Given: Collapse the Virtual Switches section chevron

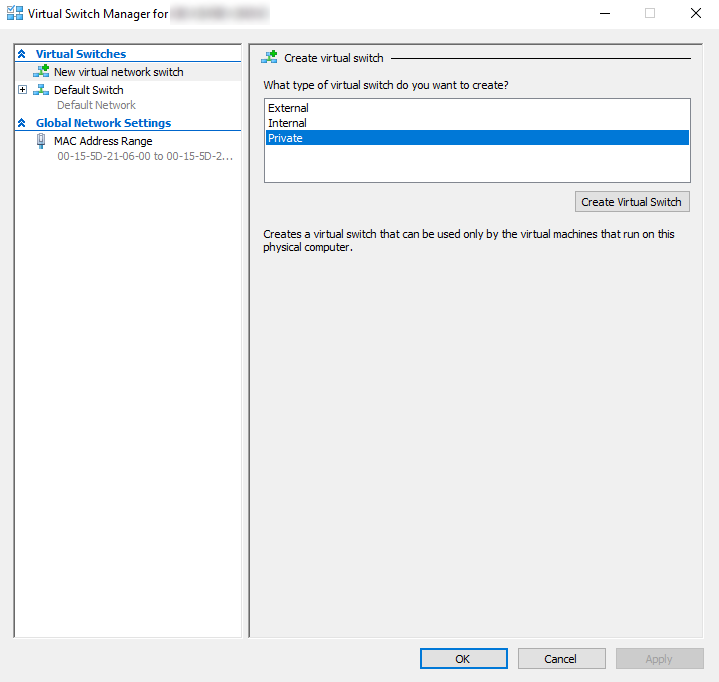Looking at the screenshot, I should coord(22,54).
